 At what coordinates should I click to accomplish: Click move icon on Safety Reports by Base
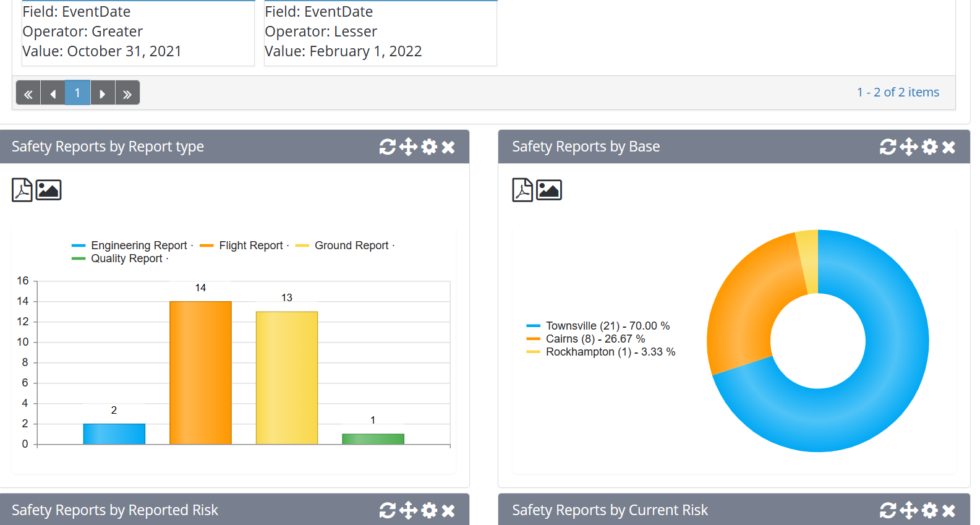(908, 147)
